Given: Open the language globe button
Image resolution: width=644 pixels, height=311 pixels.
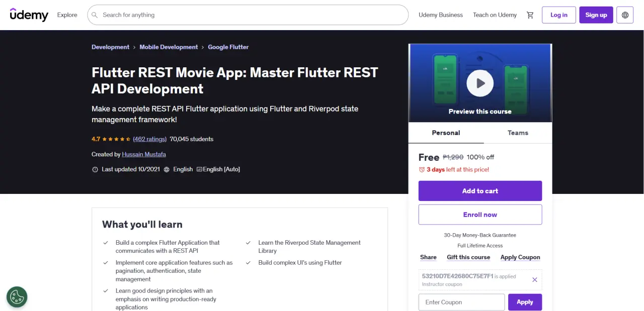Looking at the screenshot, I should pos(625,15).
